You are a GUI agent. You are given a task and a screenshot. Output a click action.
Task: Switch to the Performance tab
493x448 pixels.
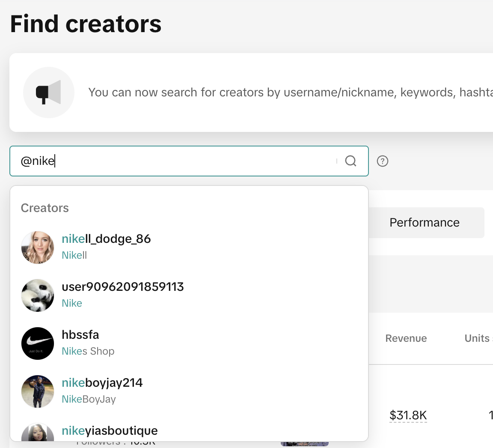click(425, 223)
